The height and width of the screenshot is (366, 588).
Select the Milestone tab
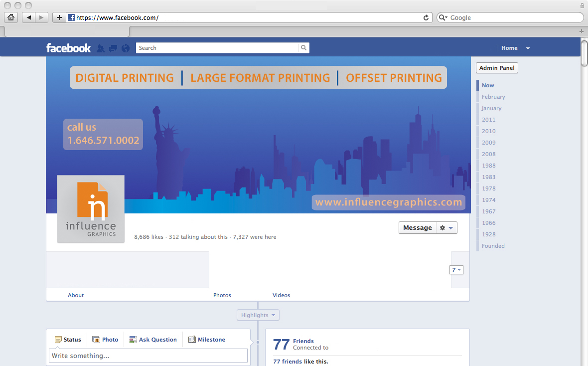(207, 340)
